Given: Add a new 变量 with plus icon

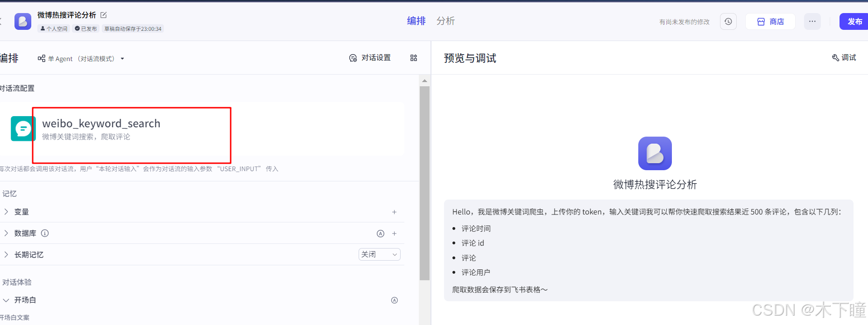Looking at the screenshot, I should click(x=395, y=212).
